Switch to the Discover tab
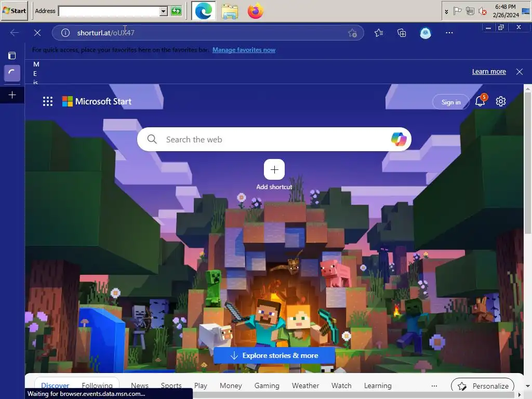Image resolution: width=532 pixels, height=399 pixels. click(x=55, y=385)
